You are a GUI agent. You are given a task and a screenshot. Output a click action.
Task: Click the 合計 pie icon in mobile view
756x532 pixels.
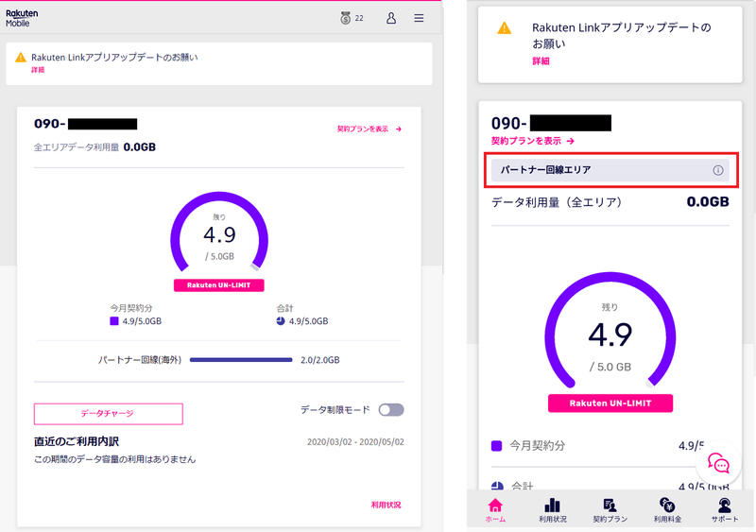click(497, 486)
